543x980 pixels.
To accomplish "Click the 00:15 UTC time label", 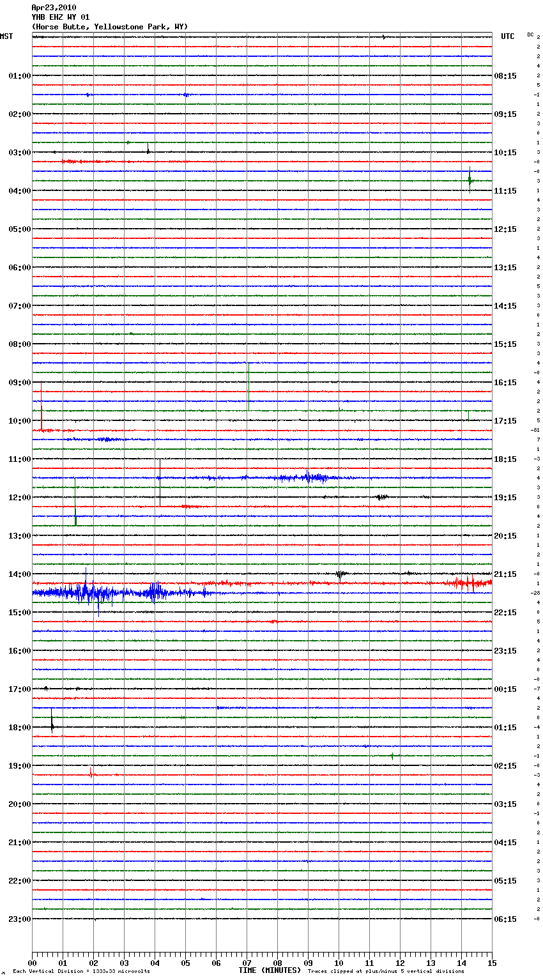I will click(505, 689).
